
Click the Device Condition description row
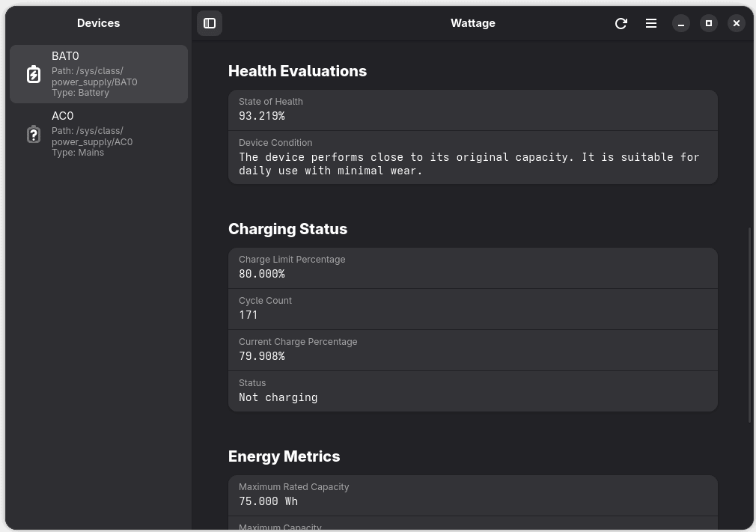click(x=472, y=157)
